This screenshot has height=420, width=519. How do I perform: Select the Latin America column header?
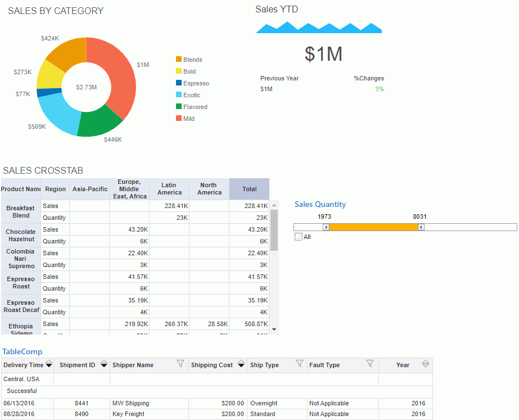tap(169, 189)
